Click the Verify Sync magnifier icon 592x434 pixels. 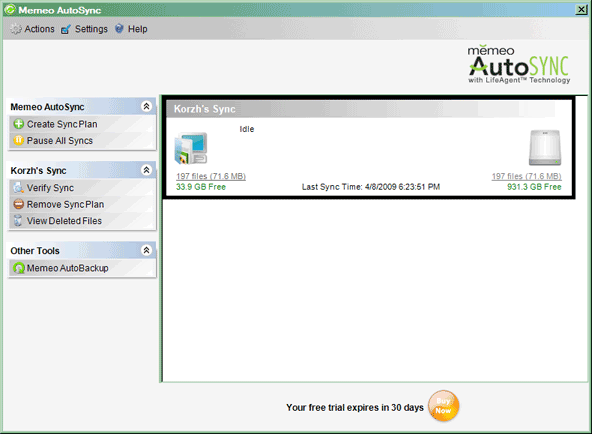click(18, 188)
